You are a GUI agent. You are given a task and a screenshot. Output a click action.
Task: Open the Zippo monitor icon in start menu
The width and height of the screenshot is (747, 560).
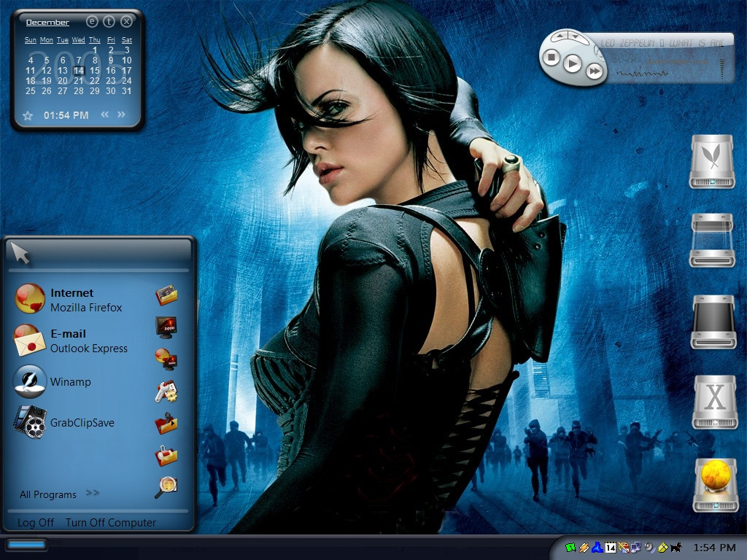166,327
